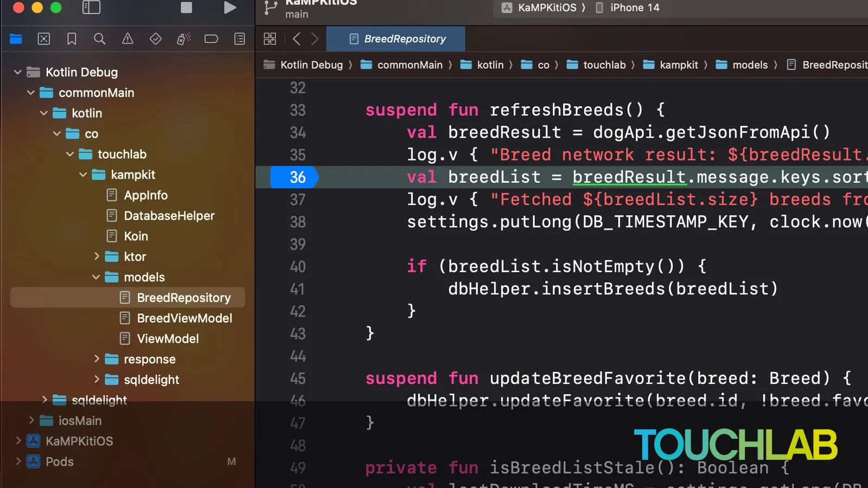
Task: Click the Run play button
Action: (x=230, y=8)
